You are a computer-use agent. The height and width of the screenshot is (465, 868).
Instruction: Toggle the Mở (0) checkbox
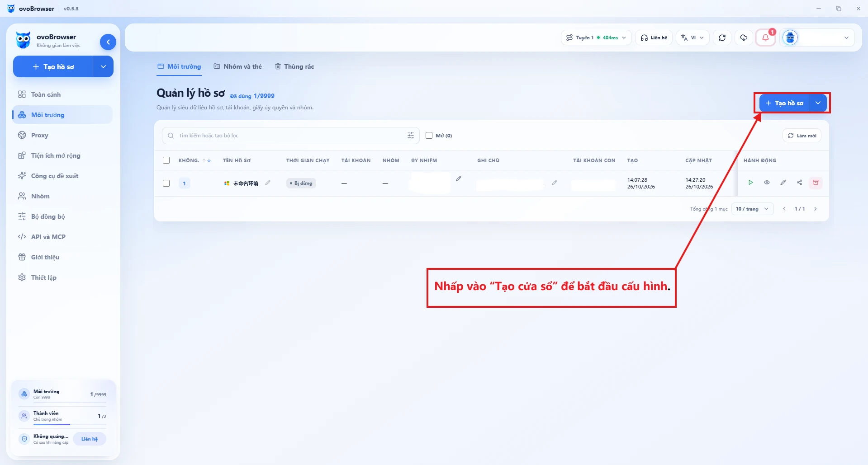tap(429, 136)
